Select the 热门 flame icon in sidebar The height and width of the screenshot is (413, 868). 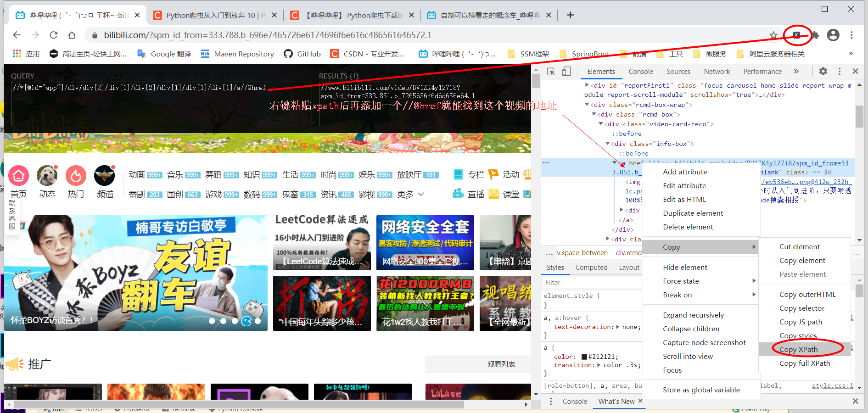pyautogui.click(x=76, y=176)
